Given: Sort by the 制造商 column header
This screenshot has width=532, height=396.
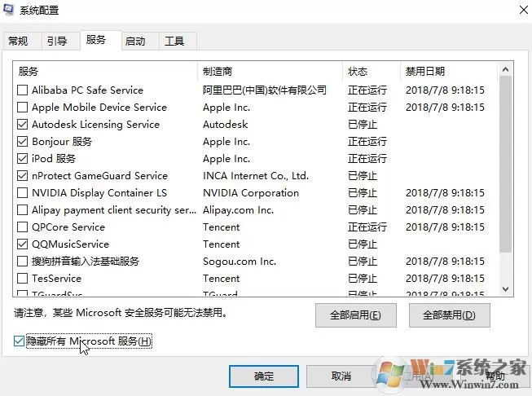Looking at the screenshot, I should [x=270, y=71].
